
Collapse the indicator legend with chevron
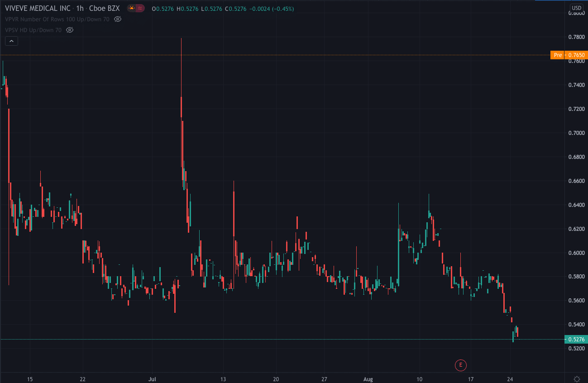click(x=11, y=41)
